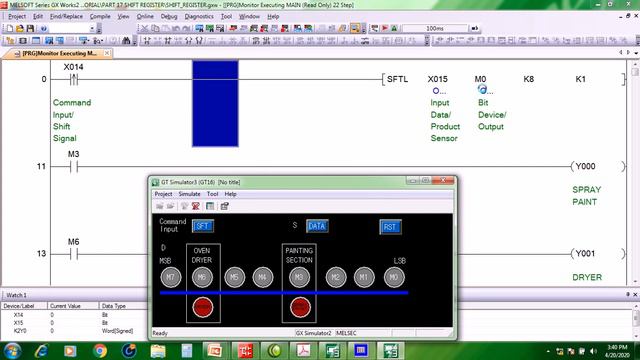Click the Windows Start orb
Screen dimensions: 640x360
[x=12, y=351]
